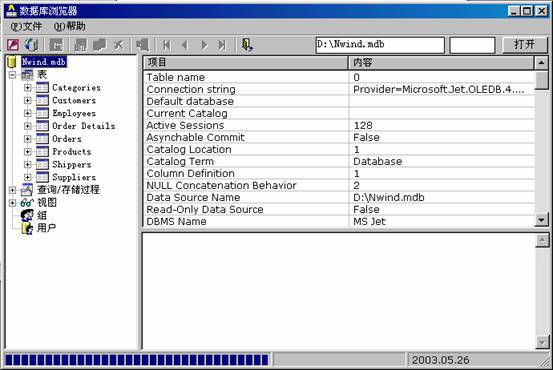Screen dimensions: 553x370
Task: Select the Nwind.mdb root tree item
Action: pyautogui.click(x=44, y=62)
